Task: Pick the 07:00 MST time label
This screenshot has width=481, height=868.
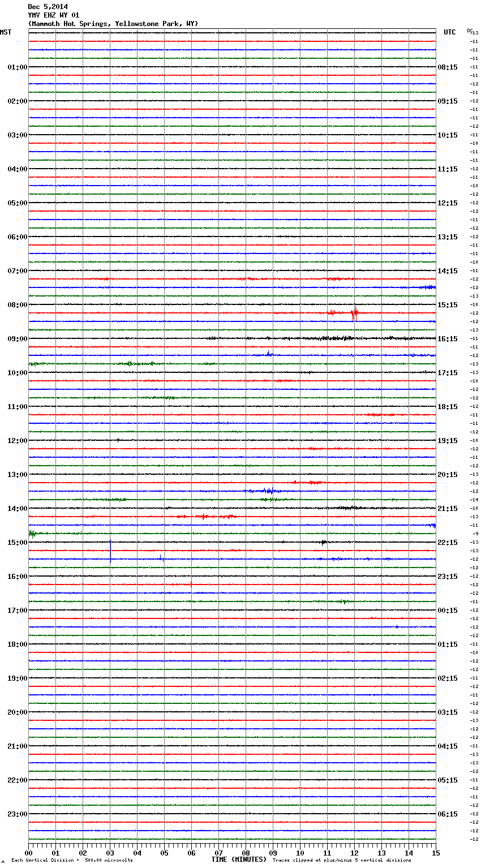Action: [x=18, y=271]
